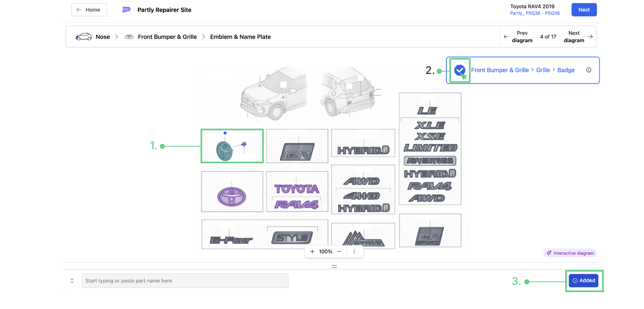Select the purple TOYOTA nameplate
This screenshot has width=644, height=309.
pos(297,189)
